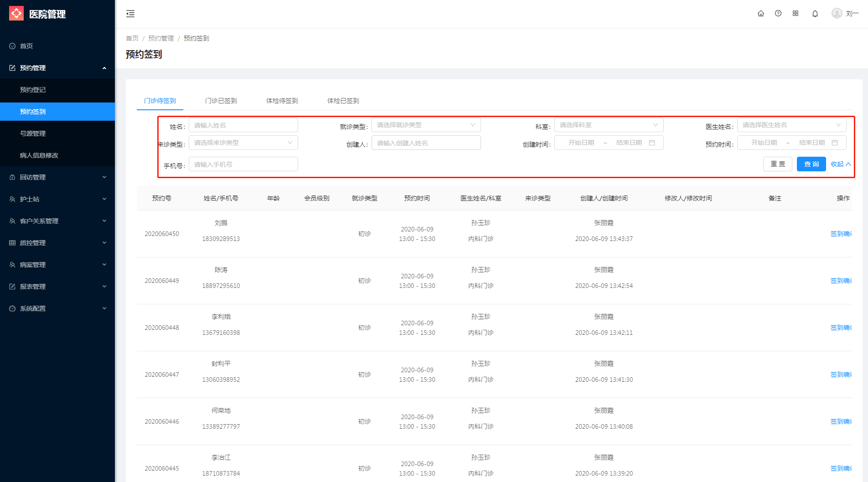The width and height of the screenshot is (868, 482).
Task: Switch to the 体检已签到 tab
Action: coord(343,101)
